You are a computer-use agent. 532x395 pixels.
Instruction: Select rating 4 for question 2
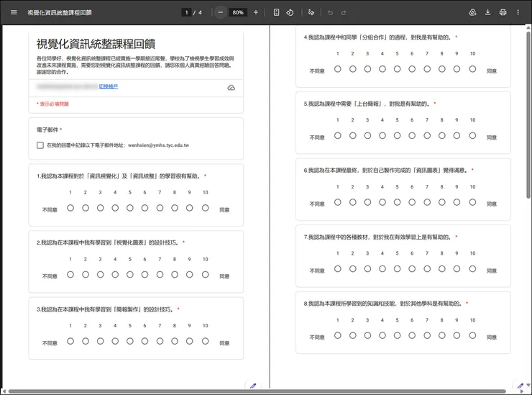[x=115, y=274]
